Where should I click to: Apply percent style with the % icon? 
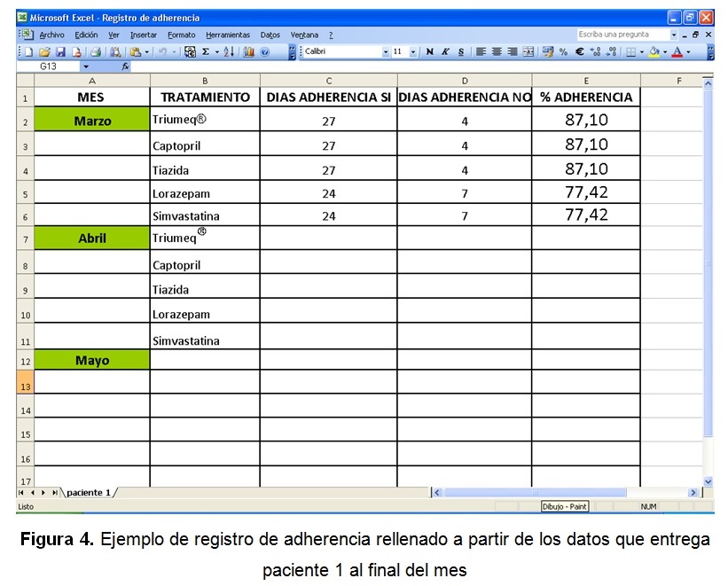(563, 51)
